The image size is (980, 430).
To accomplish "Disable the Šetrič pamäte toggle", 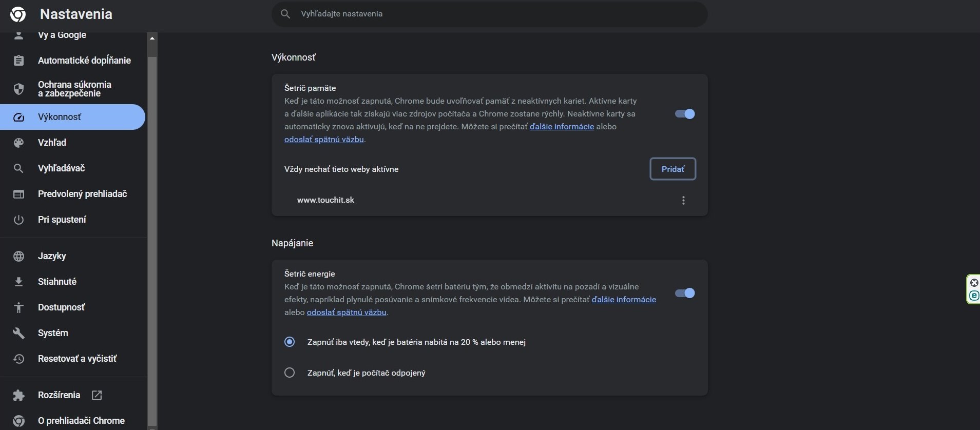I will click(685, 114).
